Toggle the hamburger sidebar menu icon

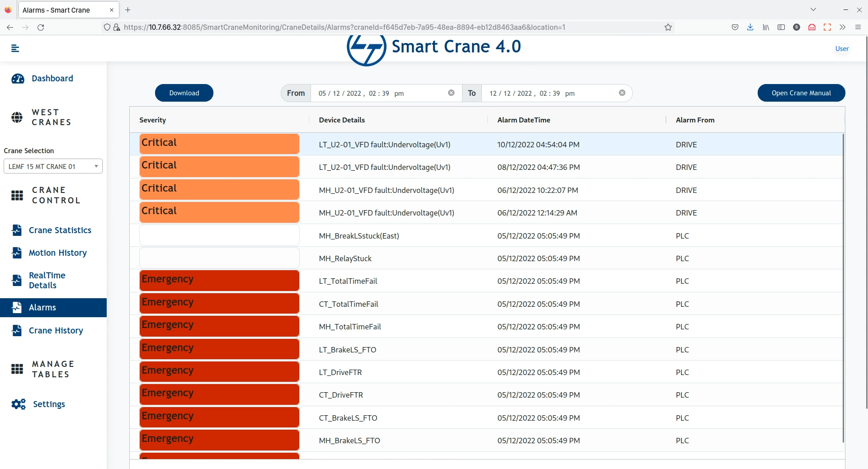(15, 48)
